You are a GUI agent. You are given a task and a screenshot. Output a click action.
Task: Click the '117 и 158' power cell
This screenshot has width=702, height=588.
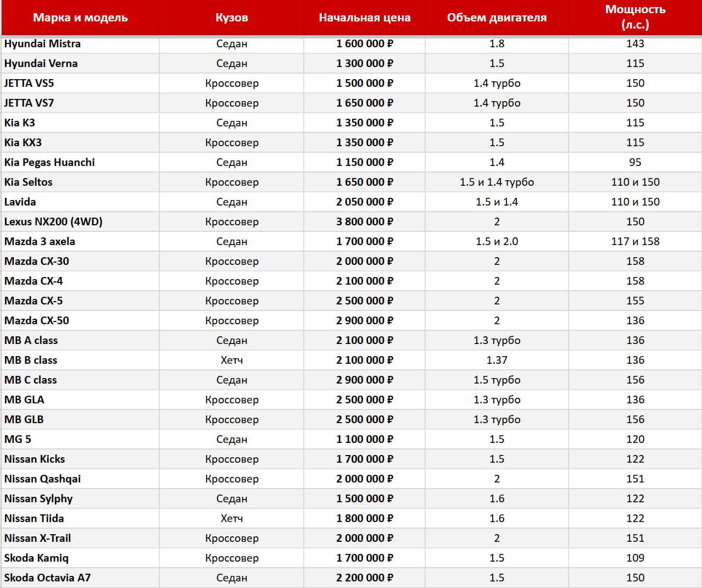[x=635, y=242]
